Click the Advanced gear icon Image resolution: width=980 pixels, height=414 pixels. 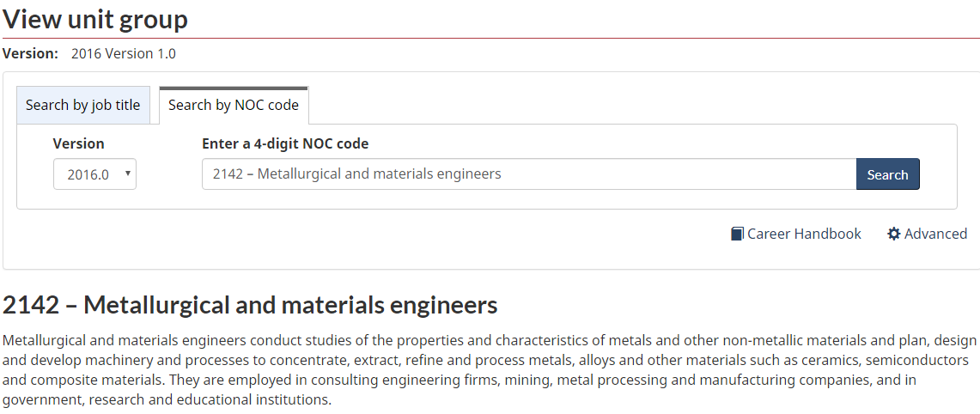click(x=894, y=234)
